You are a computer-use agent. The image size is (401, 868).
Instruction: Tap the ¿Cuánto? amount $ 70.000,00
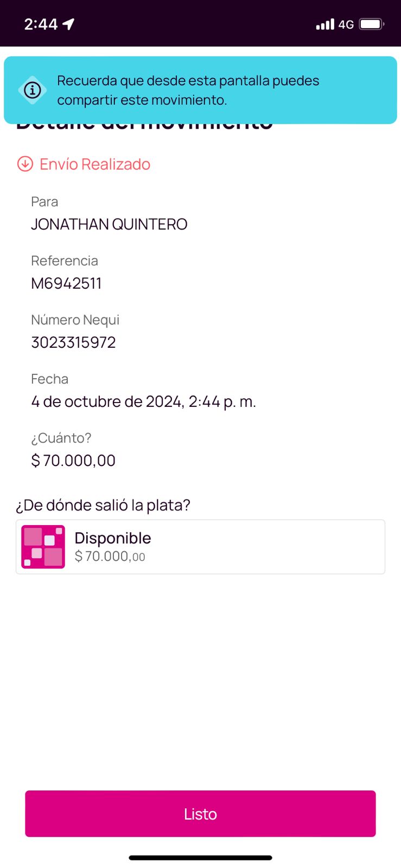coord(73,461)
